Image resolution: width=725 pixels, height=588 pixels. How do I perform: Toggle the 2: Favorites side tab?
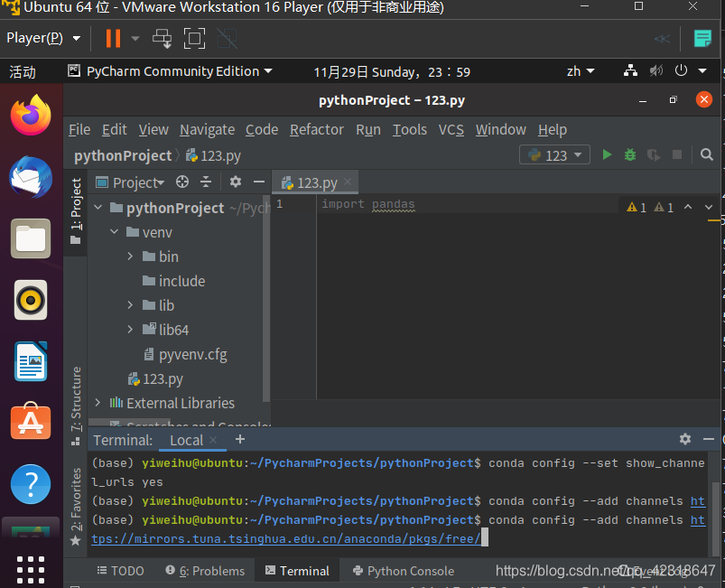[x=76, y=506]
